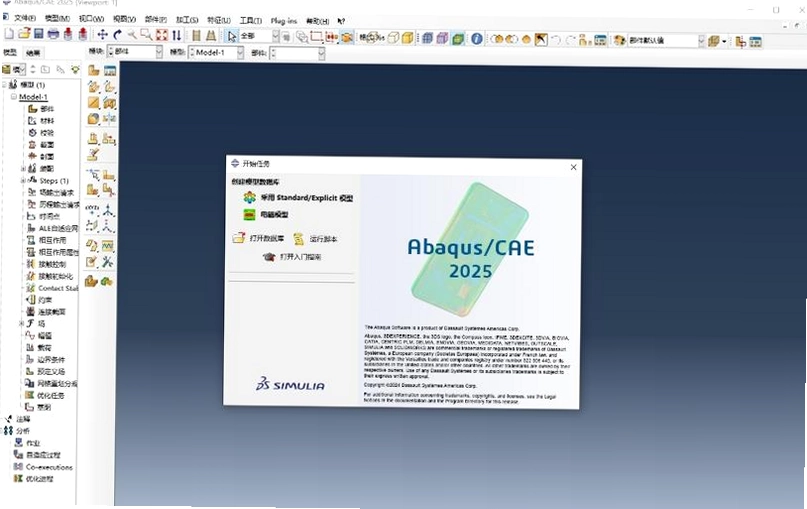Image resolution: width=807 pixels, height=509 pixels.
Task: Click the Electromagnetic model option label
Action: 274,215
